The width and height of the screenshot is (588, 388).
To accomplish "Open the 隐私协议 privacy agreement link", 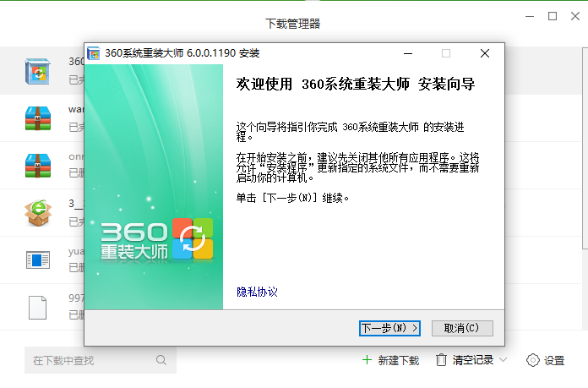I will tap(257, 292).
